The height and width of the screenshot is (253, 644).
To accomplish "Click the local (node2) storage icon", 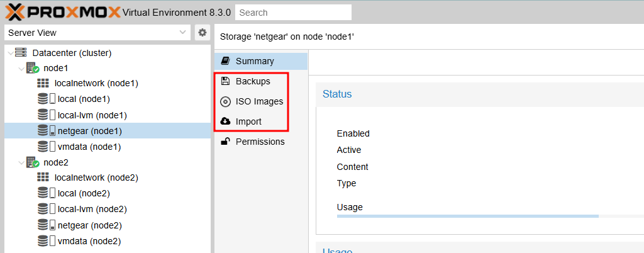I will (x=46, y=193).
